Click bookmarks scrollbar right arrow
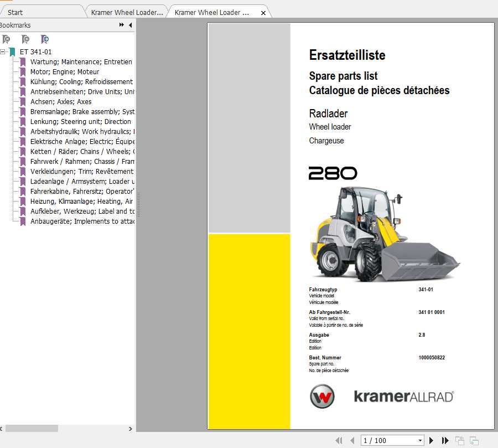Image resolution: width=498 pixels, height=448 pixels. [x=130, y=429]
